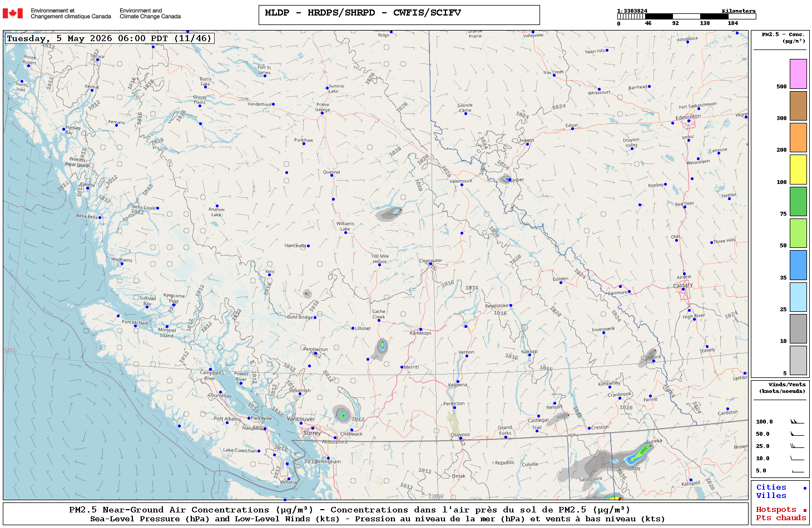The image size is (812, 528).
Task: Click the kilometers scale bar
Action: 686,17
